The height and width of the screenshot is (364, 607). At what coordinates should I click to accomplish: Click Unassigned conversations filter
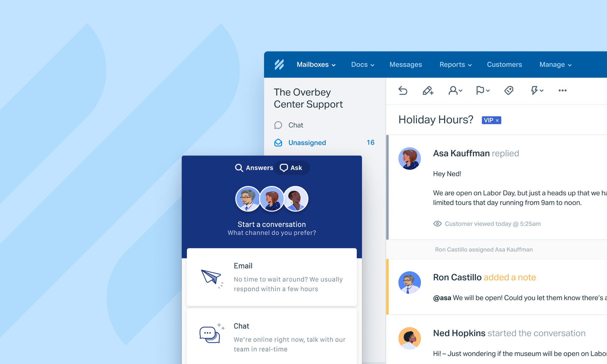pyautogui.click(x=307, y=143)
